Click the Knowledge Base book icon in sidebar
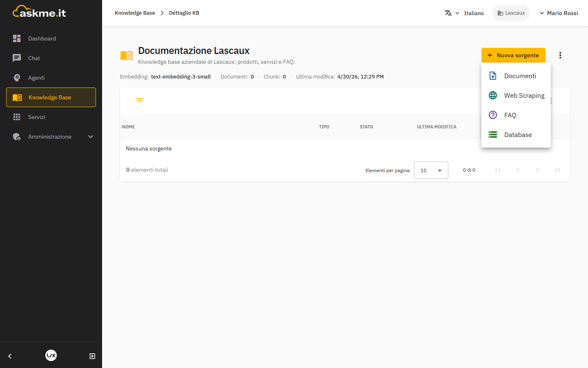 [x=17, y=97]
